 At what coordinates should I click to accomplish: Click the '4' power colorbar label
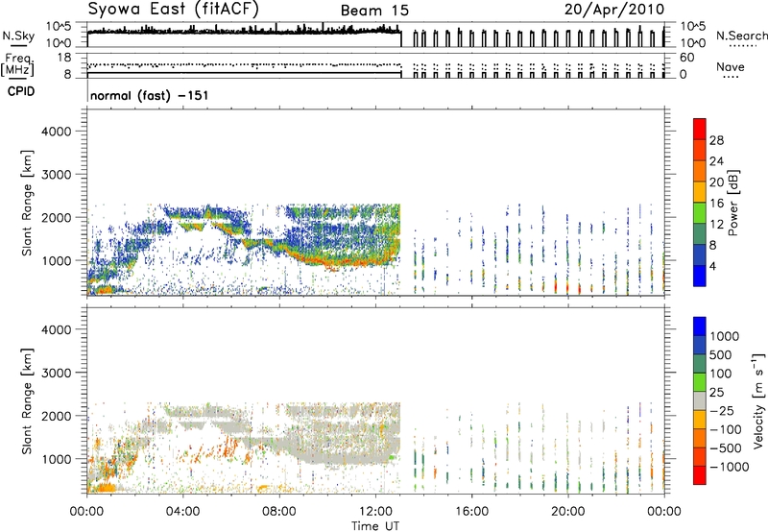713,267
